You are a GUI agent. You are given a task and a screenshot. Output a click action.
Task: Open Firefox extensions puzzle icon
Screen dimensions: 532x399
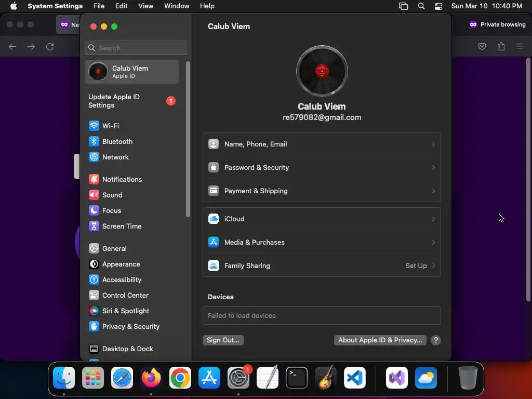(501, 46)
